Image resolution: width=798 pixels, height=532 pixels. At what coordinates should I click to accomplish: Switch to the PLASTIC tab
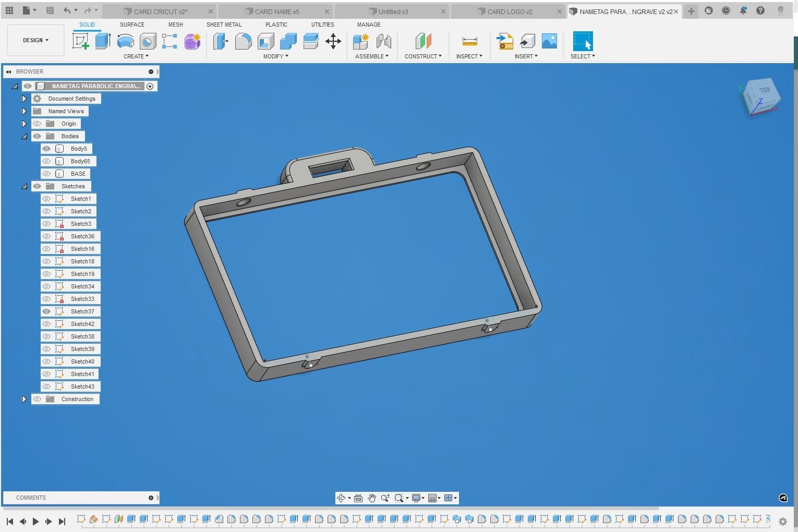[x=276, y=25]
